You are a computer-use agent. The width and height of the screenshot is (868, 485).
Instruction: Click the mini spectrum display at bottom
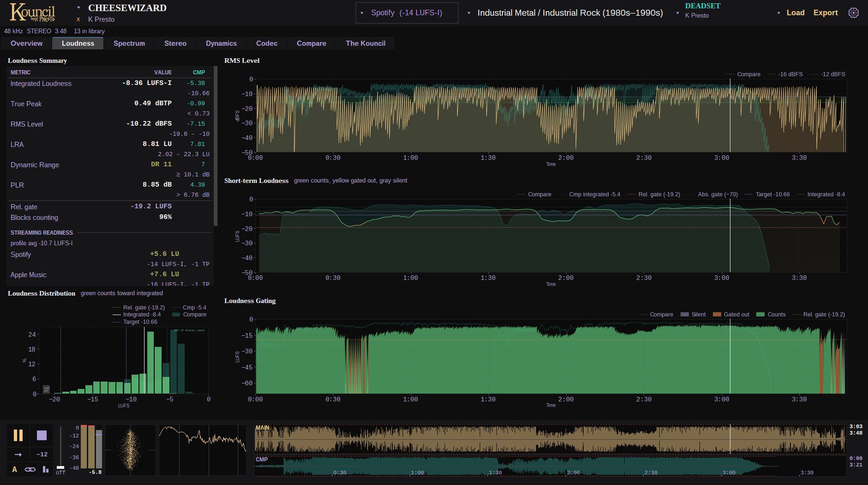pos(203,450)
